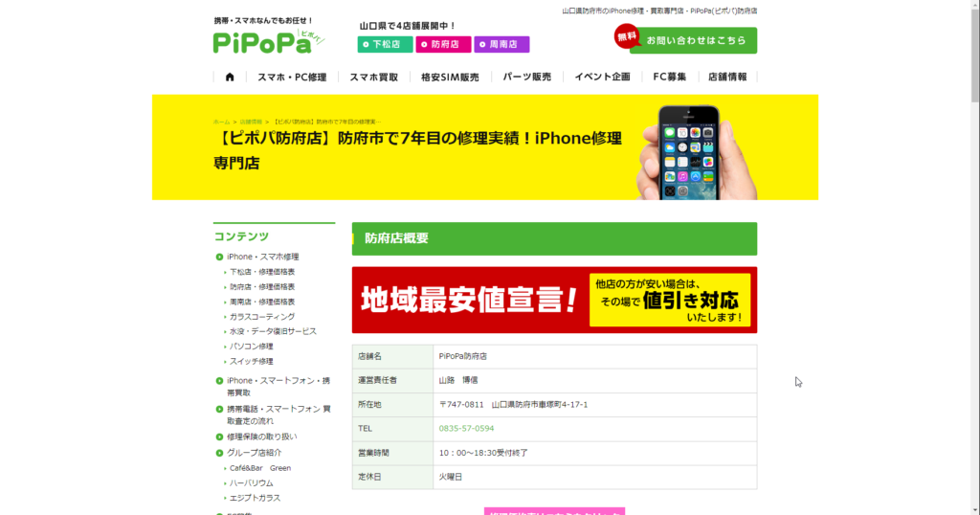Click green bullet icon beside 修理保険の取り扱い
The image size is (980, 515).
(x=219, y=437)
